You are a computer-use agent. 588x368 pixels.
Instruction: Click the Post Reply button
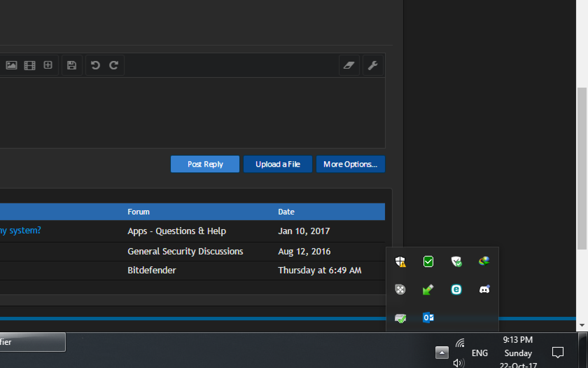tap(205, 164)
